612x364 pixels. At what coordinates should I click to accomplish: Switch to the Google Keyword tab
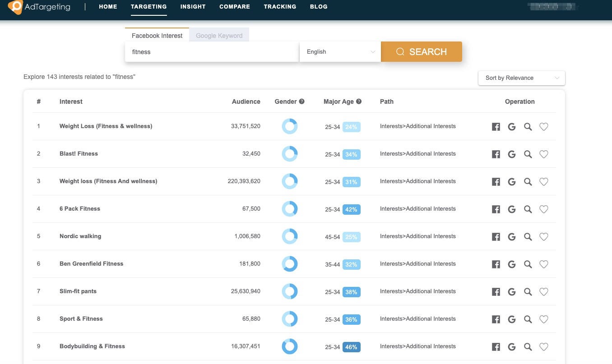[219, 35]
